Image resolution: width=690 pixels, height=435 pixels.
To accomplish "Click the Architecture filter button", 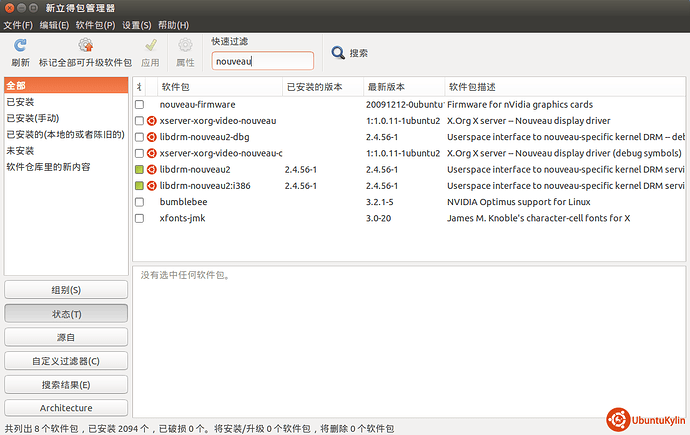I will (x=66, y=408).
